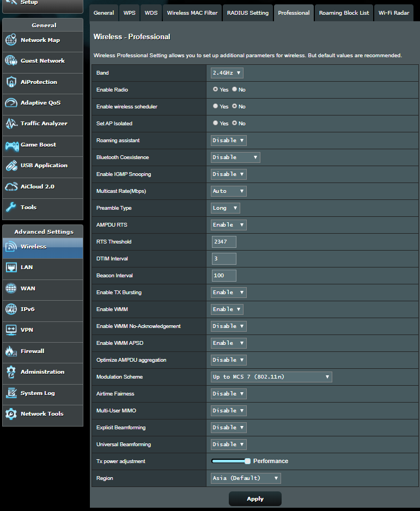Expand the Modulation Scheme dropdown
The image size is (420, 511).
pyautogui.click(x=271, y=377)
